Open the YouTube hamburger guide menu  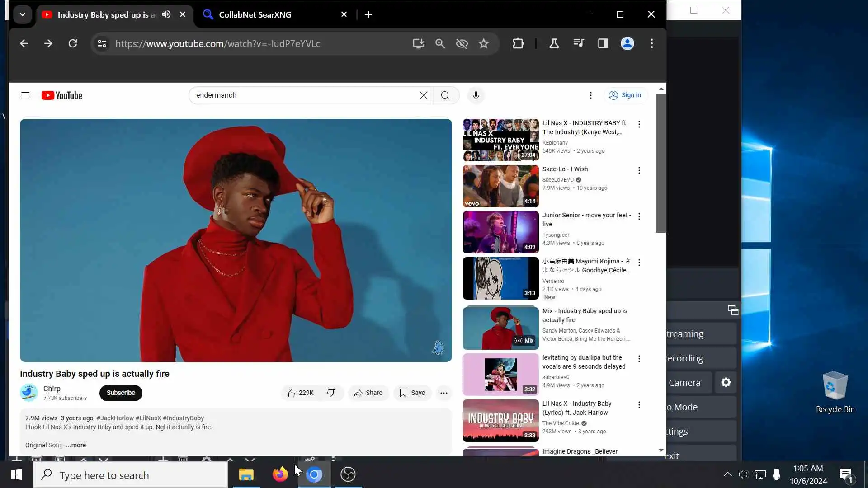(25, 95)
